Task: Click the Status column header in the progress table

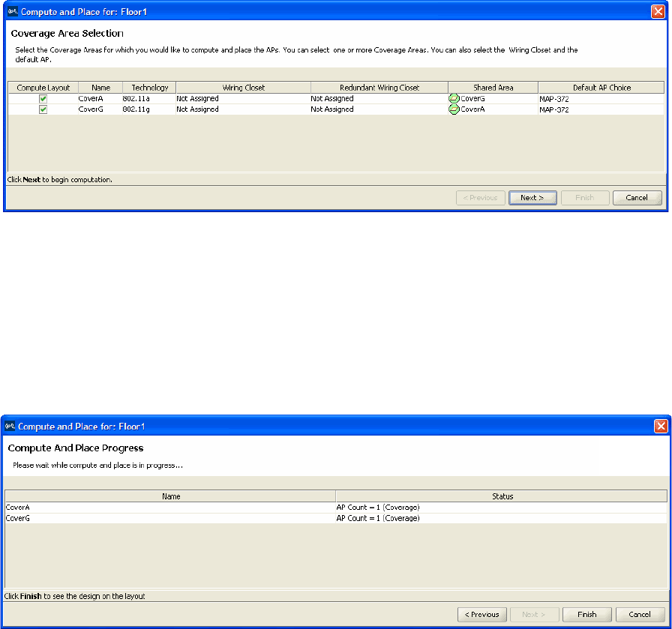Action: pyautogui.click(x=502, y=496)
